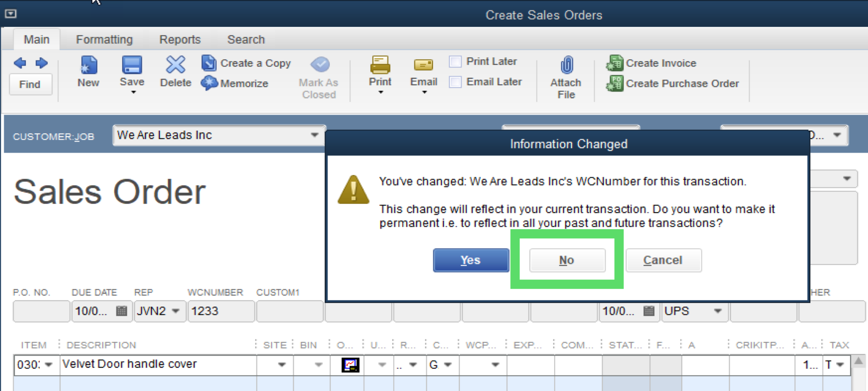Viewport: 868px width, 391px height.
Task: Open the Due Date calendar picker
Action: (x=122, y=311)
